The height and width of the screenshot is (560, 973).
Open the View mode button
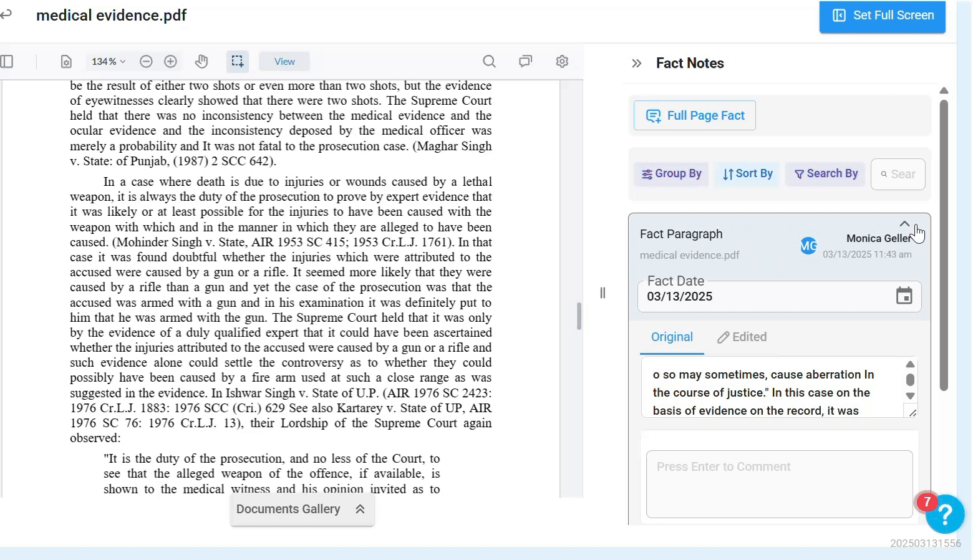coord(284,62)
